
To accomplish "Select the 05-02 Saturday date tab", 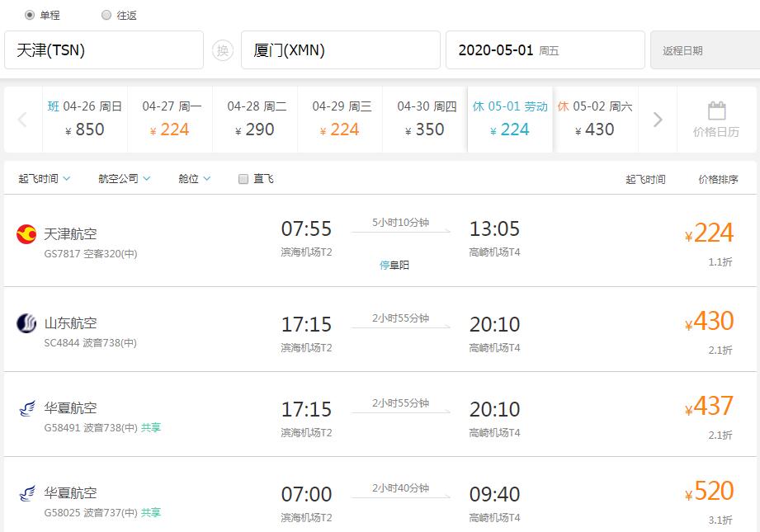I will point(594,119).
